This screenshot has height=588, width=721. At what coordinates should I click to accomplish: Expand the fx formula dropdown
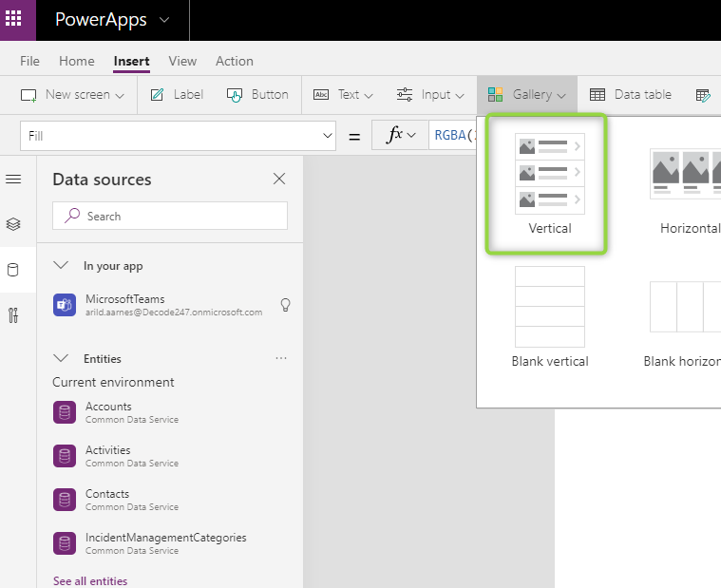point(401,135)
